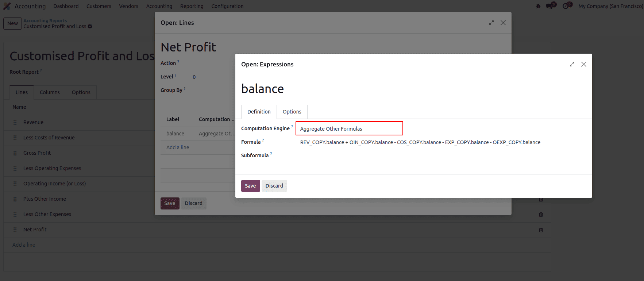Add a line in the Net Profit expressions list

click(x=178, y=147)
